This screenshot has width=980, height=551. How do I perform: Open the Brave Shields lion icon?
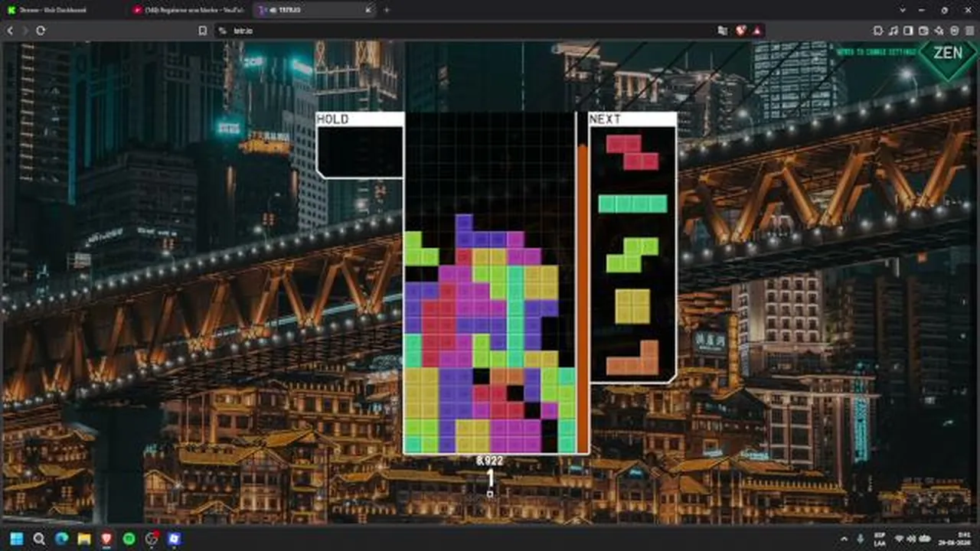tap(741, 31)
